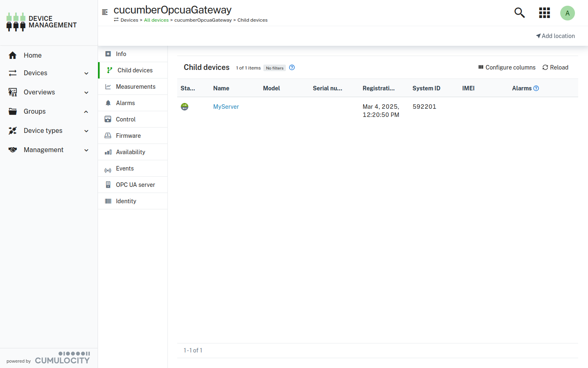Viewport: 588px width, 368px height.
Task: Open the OPC UA server tab
Action: pyautogui.click(x=135, y=185)
